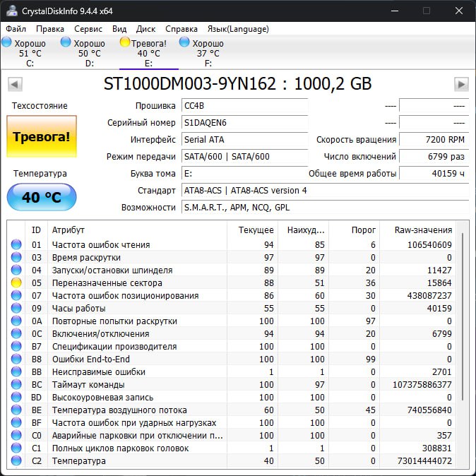Open the Правка menu
Viewport: 476px width, 476px height.
tap(50, 29)
